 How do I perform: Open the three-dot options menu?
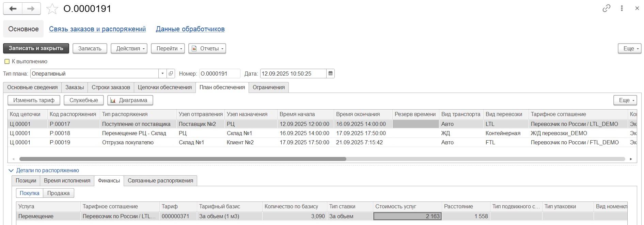coord(622,9)
